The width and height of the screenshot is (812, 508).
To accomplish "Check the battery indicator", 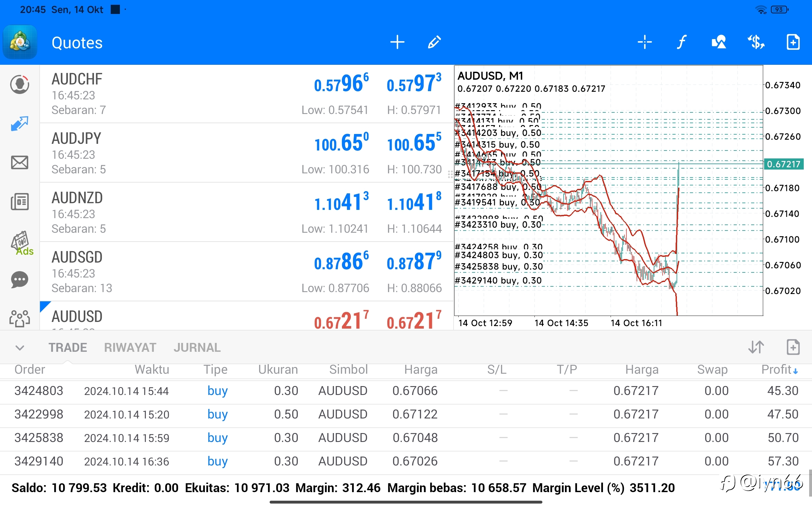I will [x=779, y=10].
